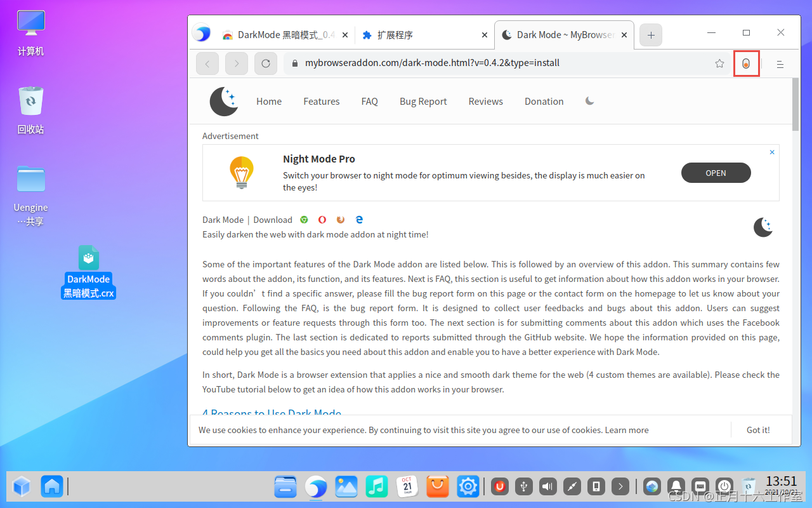Open the Bug Report section
The width and height of the screenshot is (812, 508).
423,102
